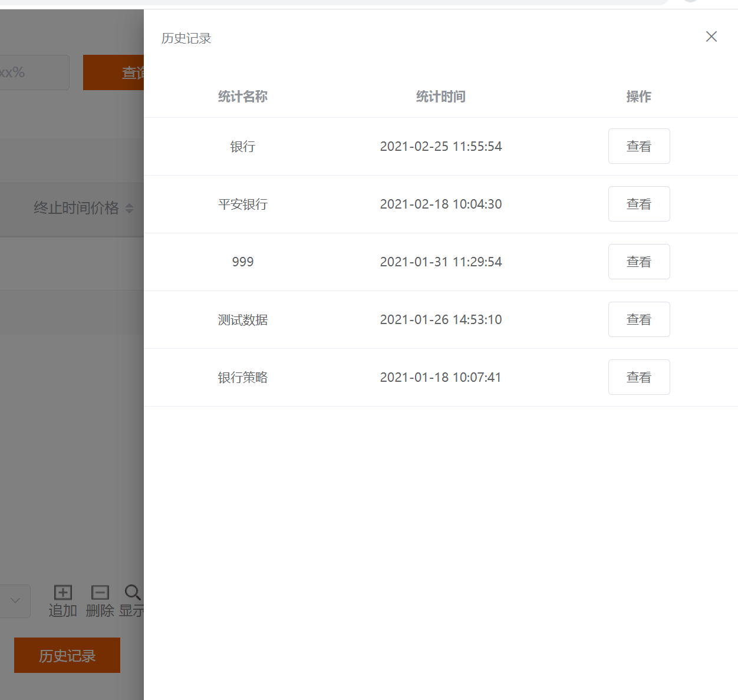Click the 删除 minus-box icon
This screenshot has width=738, height=700.
[100, 592]
